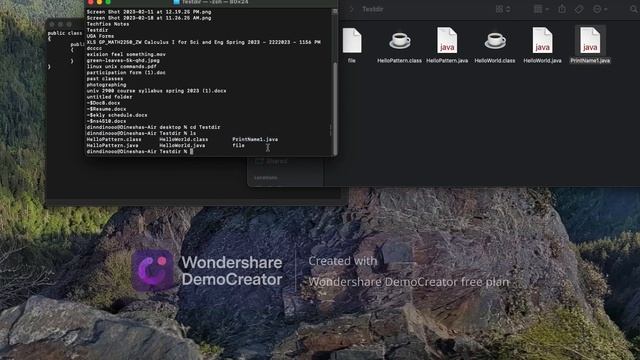Click 'public class' text in the background editor window

pyautogui.click(x=65, y=33)
